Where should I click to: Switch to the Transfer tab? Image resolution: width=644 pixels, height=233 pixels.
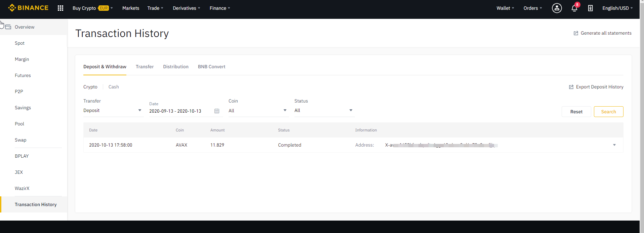145,67
